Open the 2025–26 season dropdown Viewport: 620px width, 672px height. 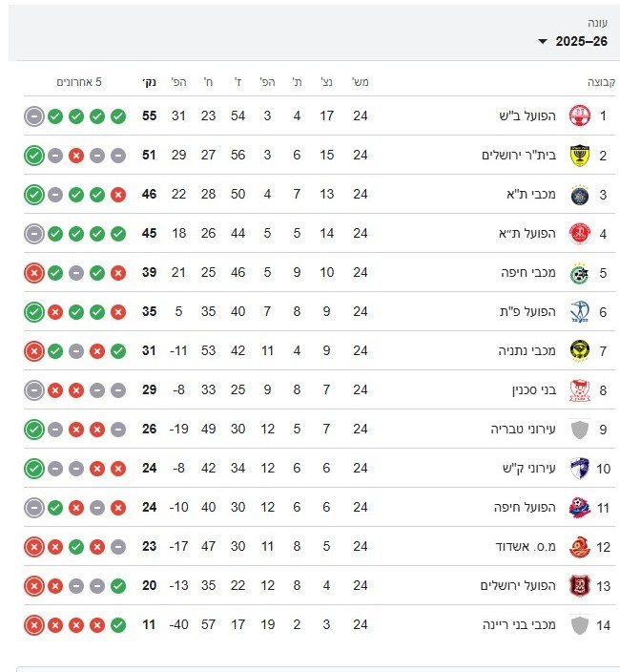tap(572, 41)
